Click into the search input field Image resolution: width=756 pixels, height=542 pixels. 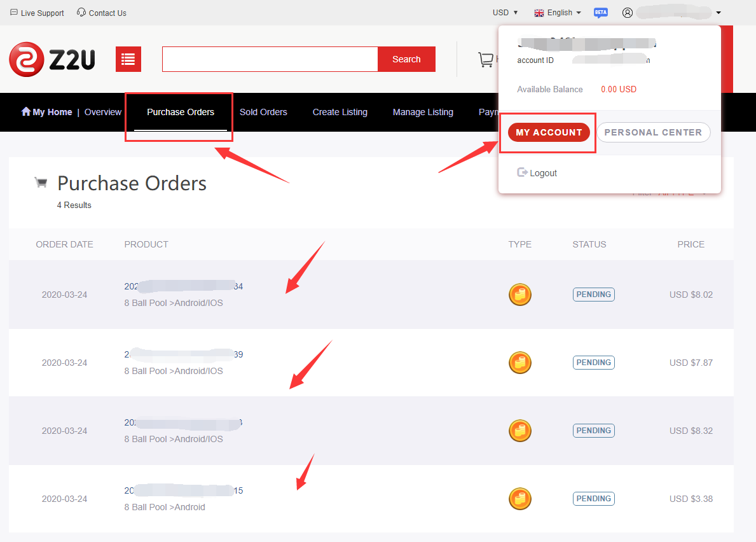[x=270, y=59]
